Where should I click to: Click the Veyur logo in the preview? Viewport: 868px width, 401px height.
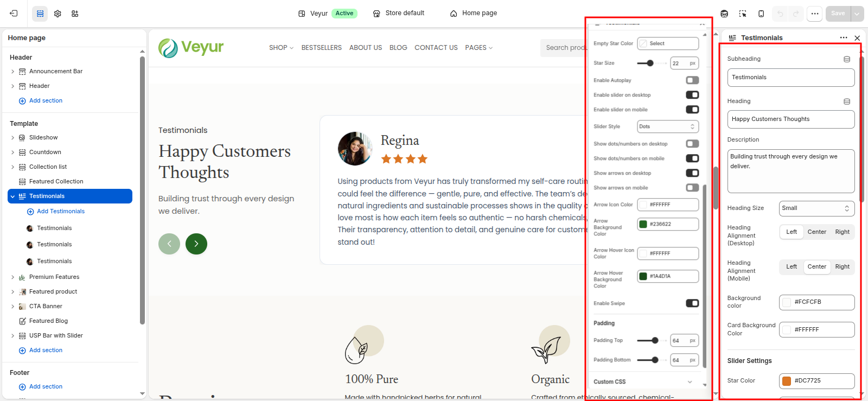pos(191,48)
